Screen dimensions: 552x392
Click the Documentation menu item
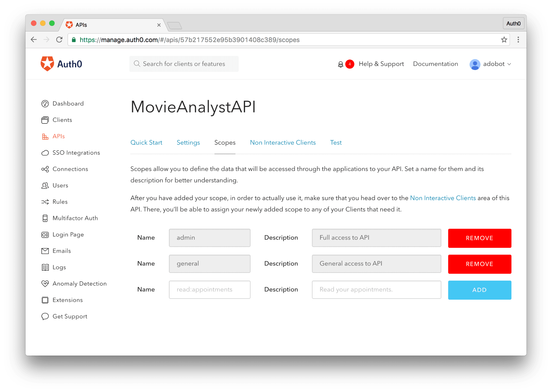[435, 64]
